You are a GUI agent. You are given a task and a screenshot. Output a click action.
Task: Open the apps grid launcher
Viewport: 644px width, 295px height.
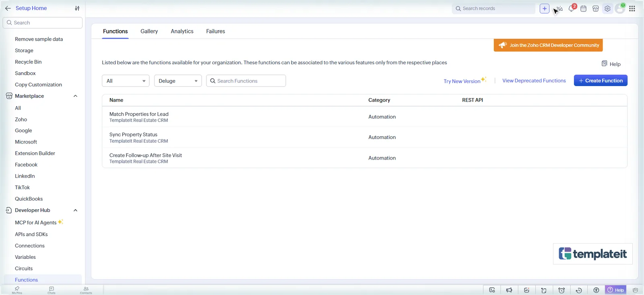[x=632, y=8]
